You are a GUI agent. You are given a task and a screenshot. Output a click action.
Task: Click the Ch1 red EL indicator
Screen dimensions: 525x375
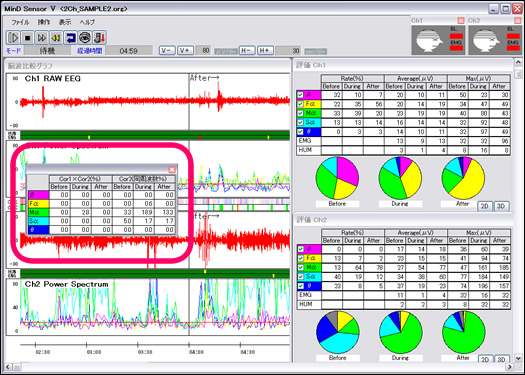pyautogui.click(x=456, y=36)
